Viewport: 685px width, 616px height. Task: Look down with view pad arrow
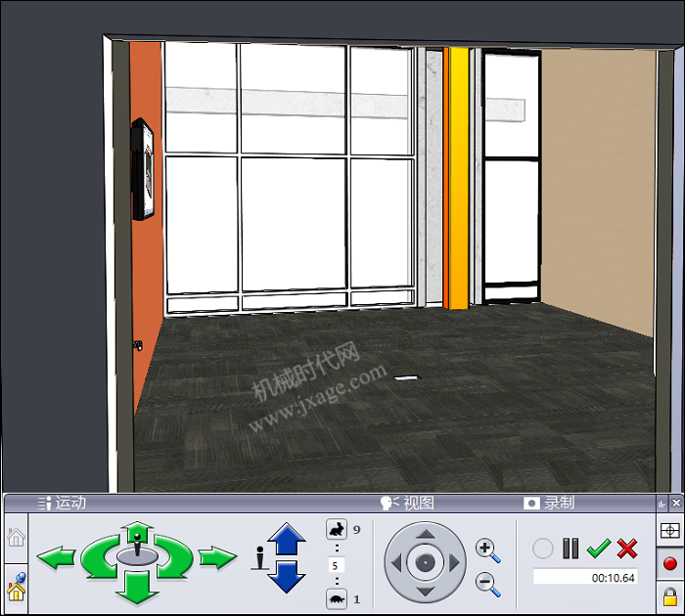click(425, 592)
